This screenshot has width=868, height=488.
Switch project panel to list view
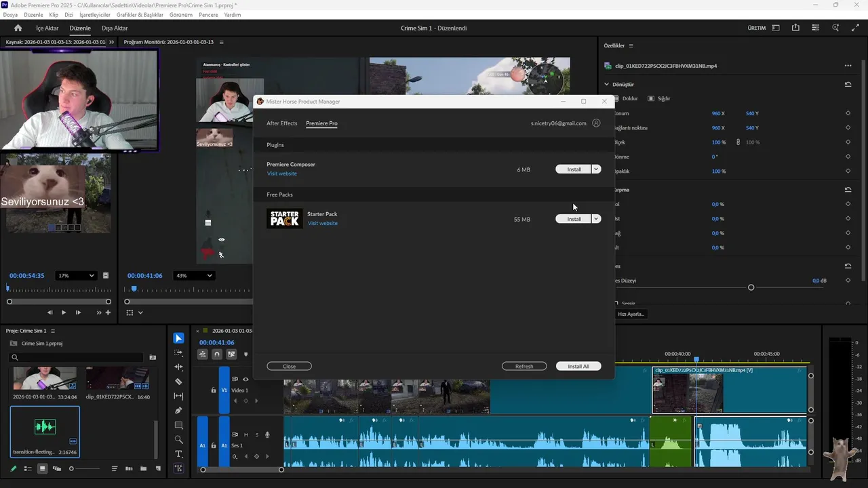pos(28,468)
